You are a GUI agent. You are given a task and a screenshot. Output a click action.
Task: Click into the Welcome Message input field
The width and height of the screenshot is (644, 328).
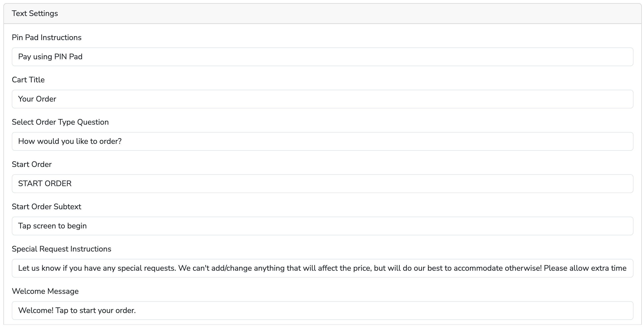[x=322, y=311]
